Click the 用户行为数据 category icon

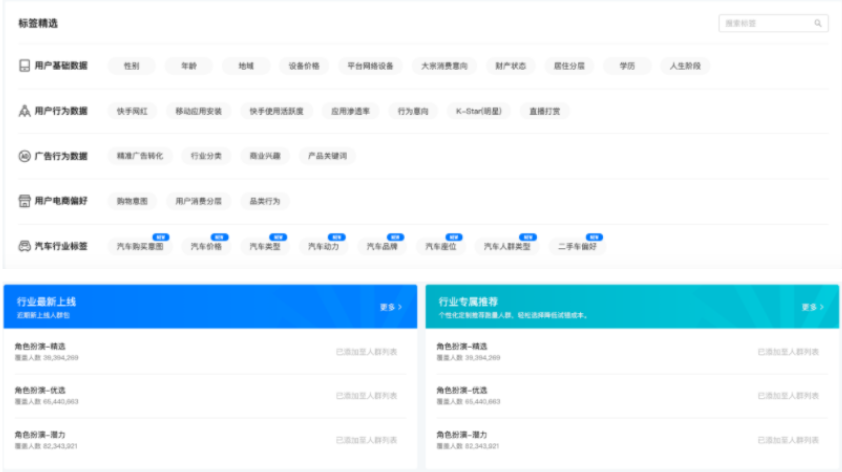tap(24, 111)
